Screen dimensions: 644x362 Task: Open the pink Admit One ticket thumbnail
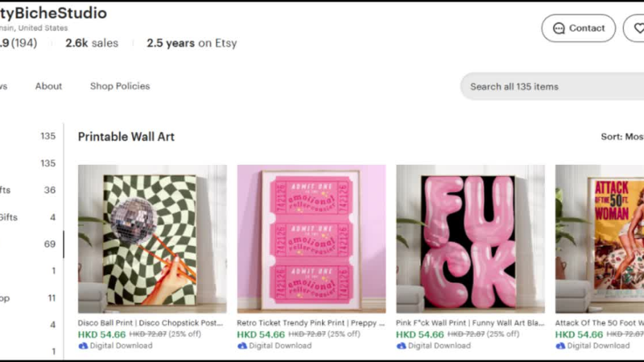(x=311, y=239)
